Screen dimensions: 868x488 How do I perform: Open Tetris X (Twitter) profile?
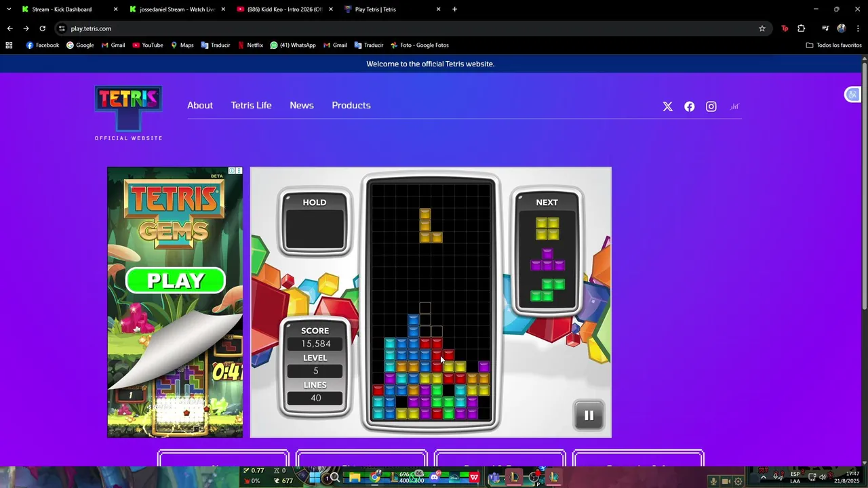point(668,106)
